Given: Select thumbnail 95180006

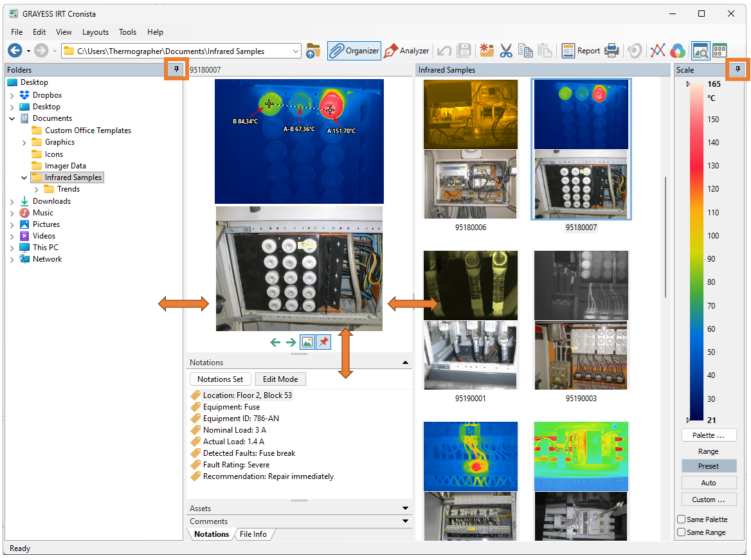Looking at the screenshot, I should coord(470,155).
